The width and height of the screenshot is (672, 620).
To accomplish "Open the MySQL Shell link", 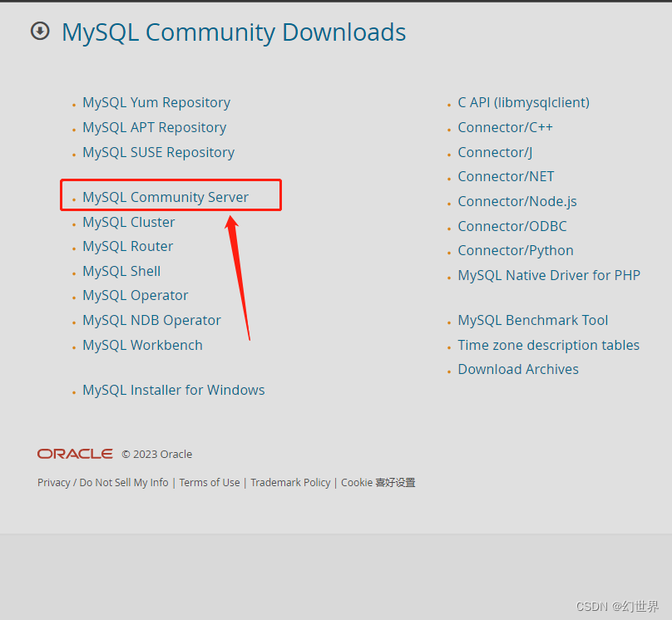I will (x=121, y=271).
